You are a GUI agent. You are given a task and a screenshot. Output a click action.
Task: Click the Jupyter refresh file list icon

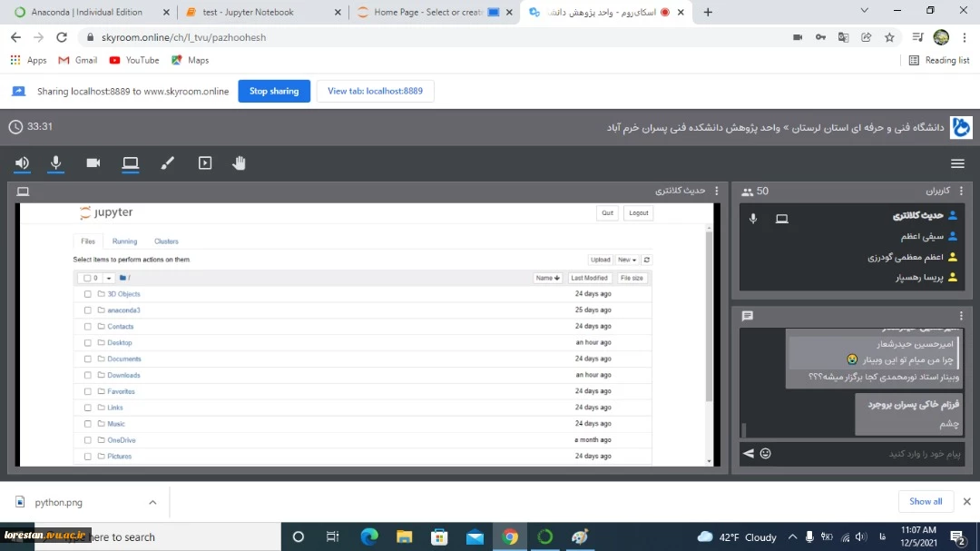[x=647, y=260]
